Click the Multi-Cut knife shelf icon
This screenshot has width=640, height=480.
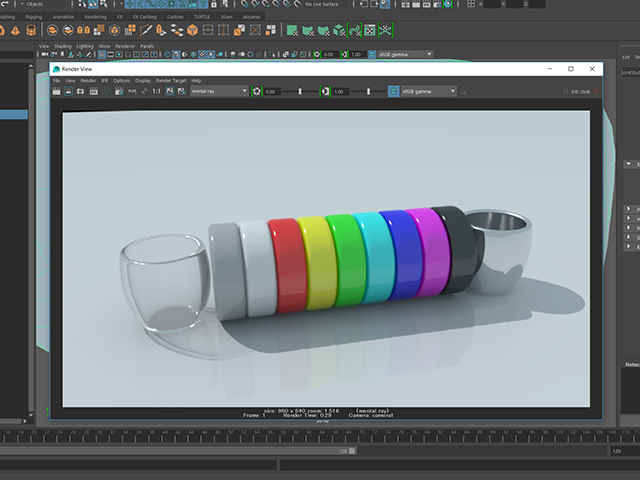click(x=146, y=31)
